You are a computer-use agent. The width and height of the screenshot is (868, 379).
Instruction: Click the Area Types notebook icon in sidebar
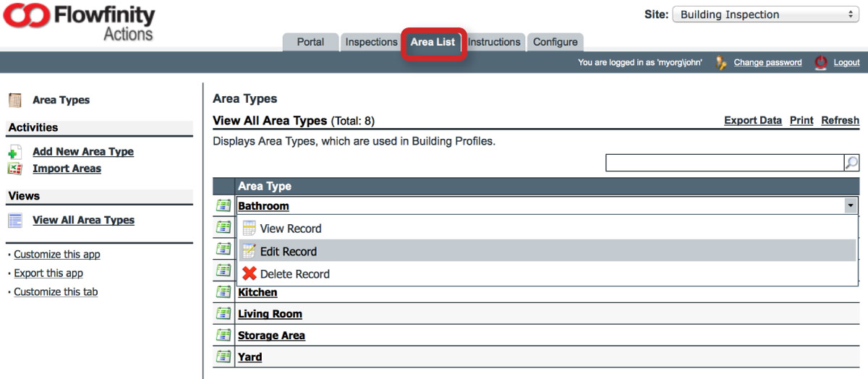14,100
